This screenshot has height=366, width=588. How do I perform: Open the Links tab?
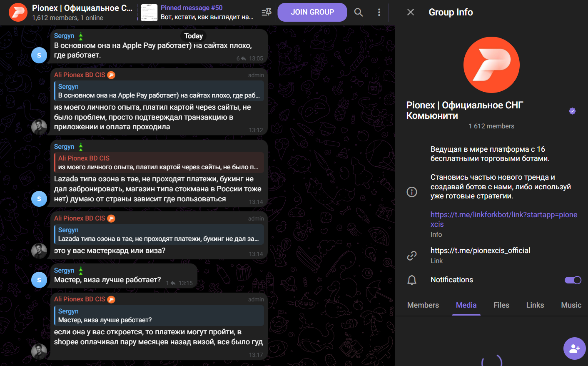[535, 305]
